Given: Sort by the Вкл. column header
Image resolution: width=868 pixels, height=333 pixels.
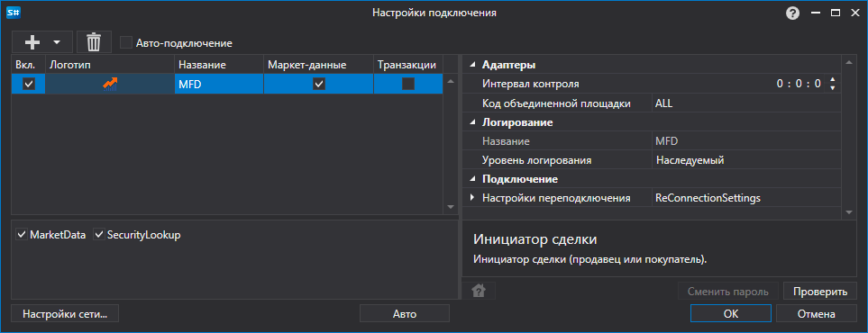Looking at the screenshot, I should click(x=28, y=65).
